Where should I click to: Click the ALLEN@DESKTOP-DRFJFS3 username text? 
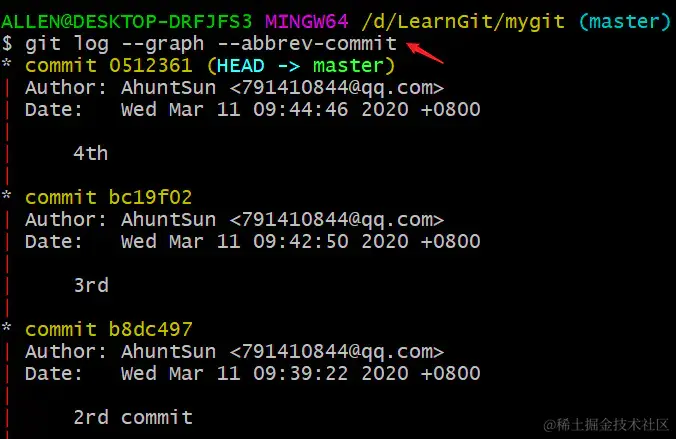pyautogui.click(x=126, y=22)
